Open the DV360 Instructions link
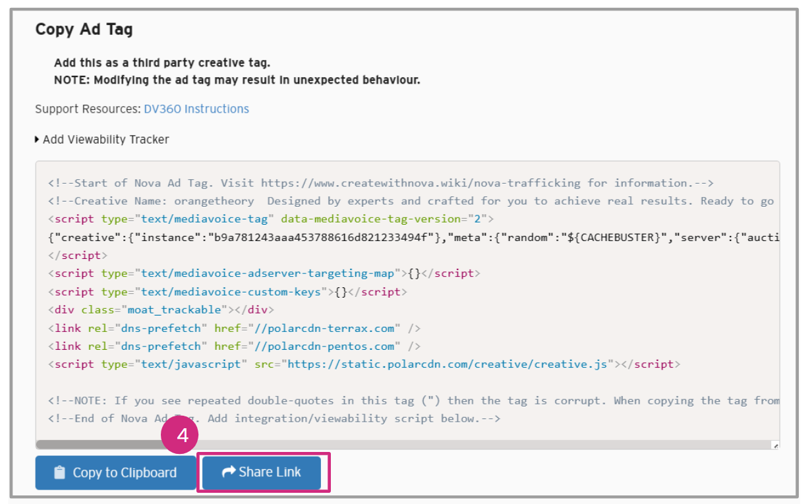 tap(196, 109)
